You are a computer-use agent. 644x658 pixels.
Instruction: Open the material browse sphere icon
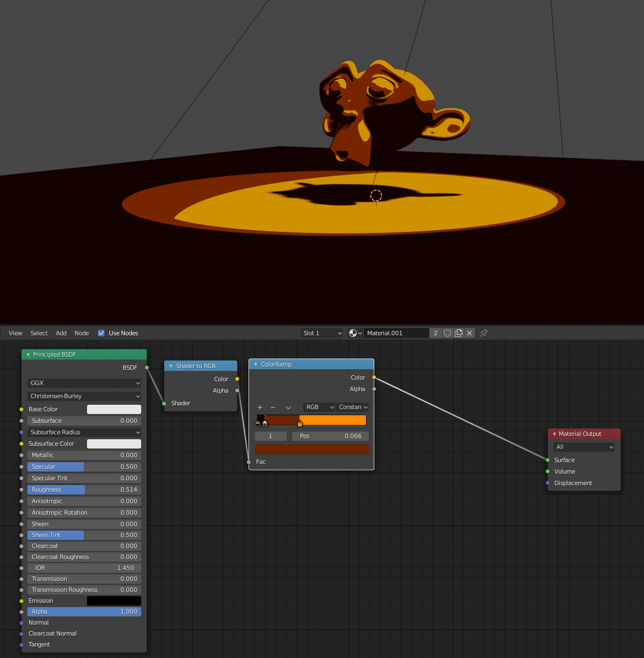point(356,333)
